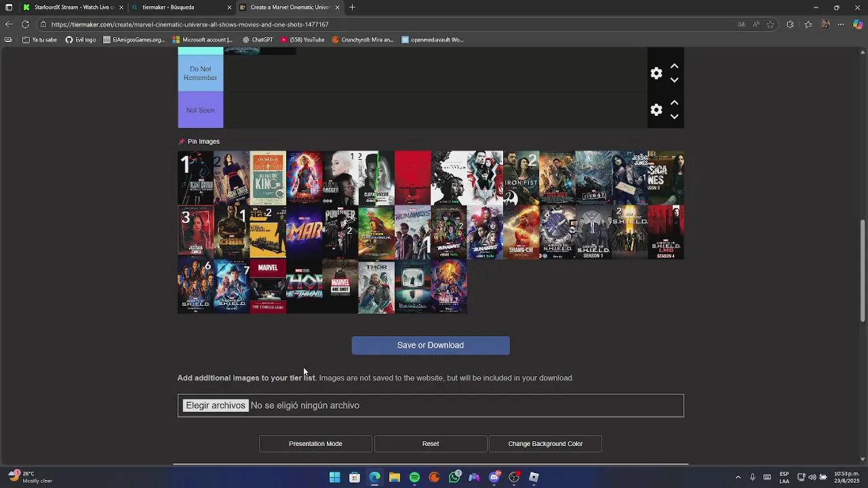Go back to previous page
868x488 pixels.
coord(8,24)
